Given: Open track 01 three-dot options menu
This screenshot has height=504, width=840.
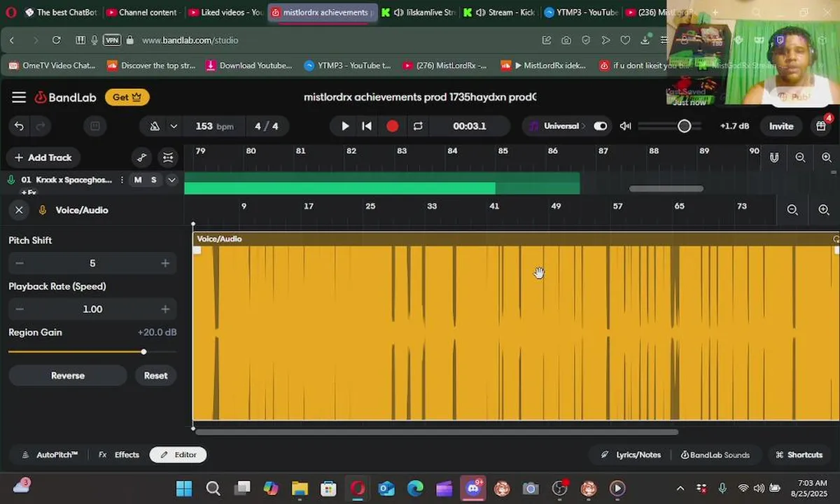Looking at the screenshot, I should click(122, 180).
